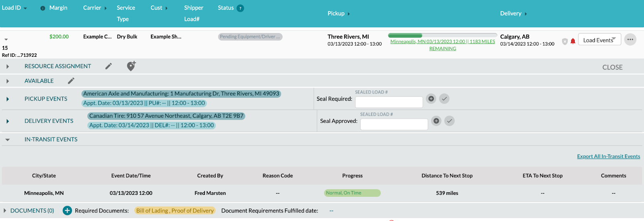
Task: Open the three-dot more options menu
Action: click(630, 39)
